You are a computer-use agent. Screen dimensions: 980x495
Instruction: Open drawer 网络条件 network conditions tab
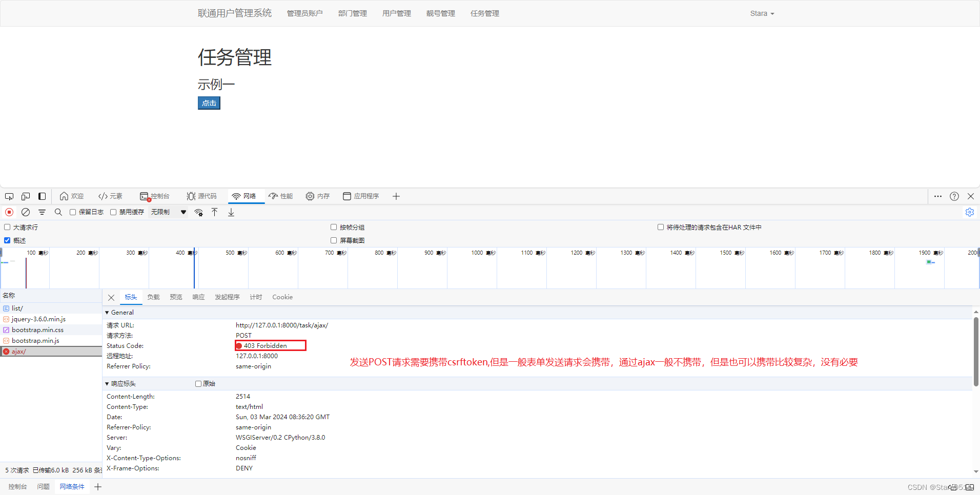(72, 487)
